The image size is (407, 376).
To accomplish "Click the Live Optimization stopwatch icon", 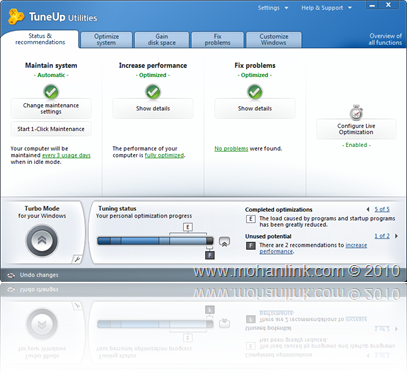I will [356, 113].
